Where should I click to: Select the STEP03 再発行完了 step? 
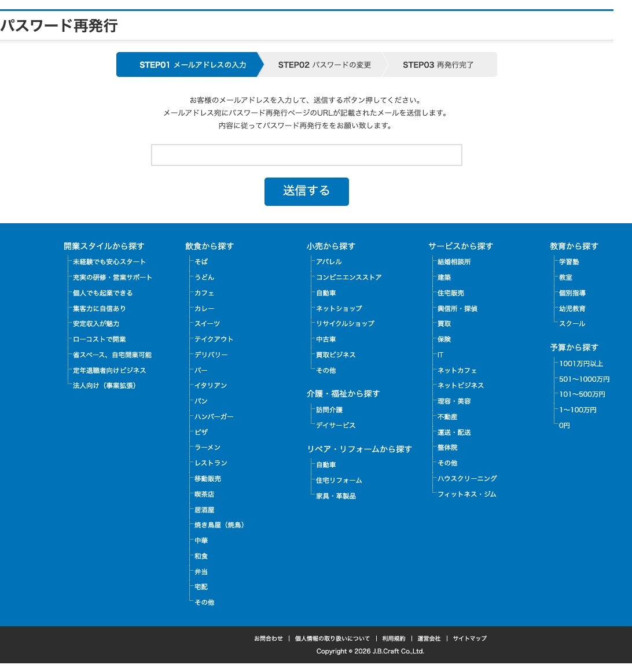[x=438, y=65]
